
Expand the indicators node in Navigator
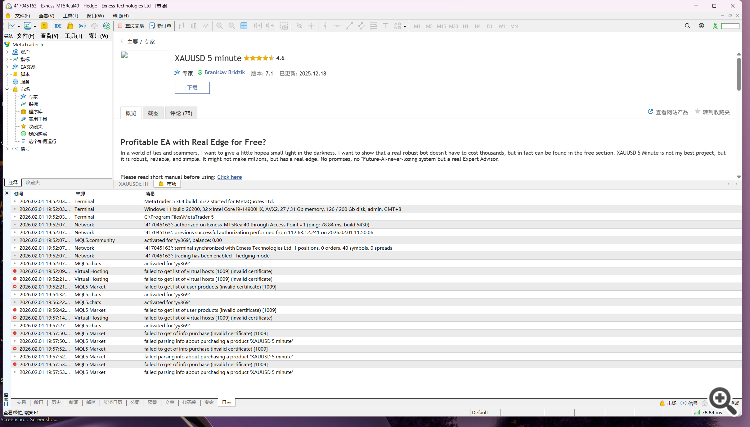pyautogui.click(x=7, y=59)
